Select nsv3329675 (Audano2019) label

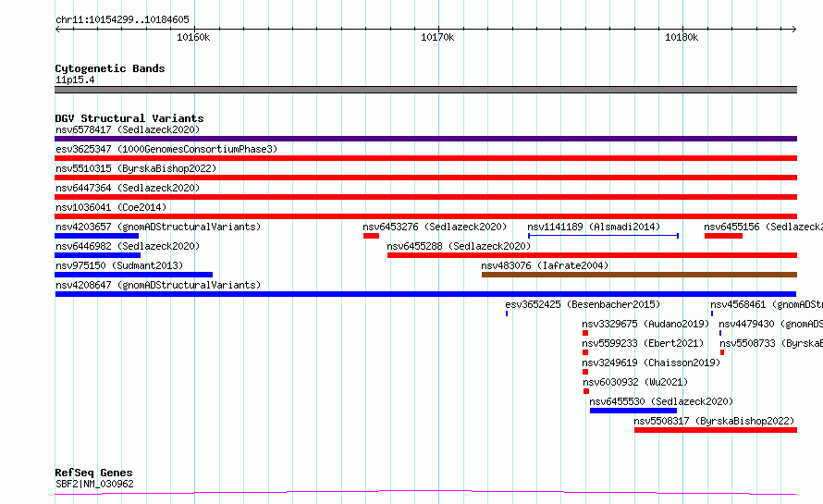pyautogui.click(x=645, y=324)
